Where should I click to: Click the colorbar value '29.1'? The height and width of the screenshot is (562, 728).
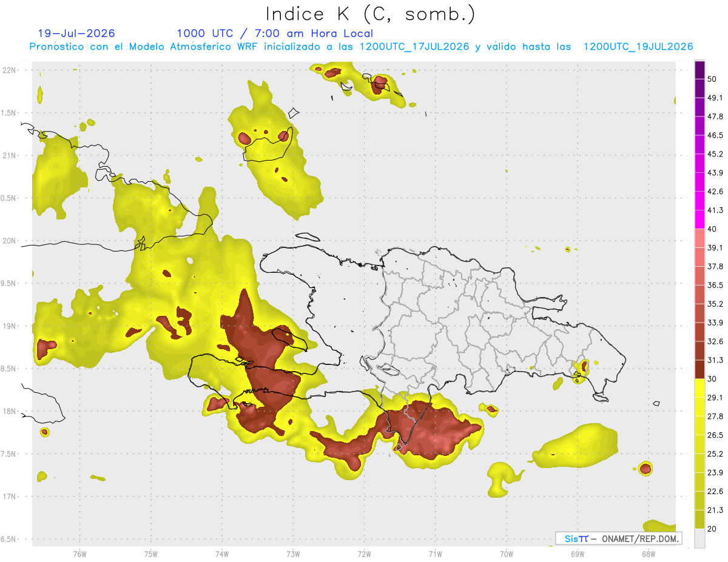tap(715, 398)
